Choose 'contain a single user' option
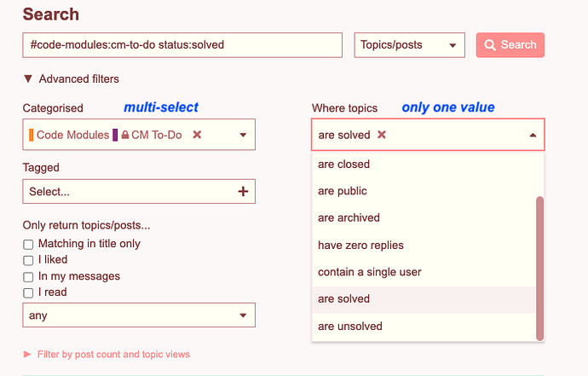This screenshot has width=588, height=376. coord(424,272)
